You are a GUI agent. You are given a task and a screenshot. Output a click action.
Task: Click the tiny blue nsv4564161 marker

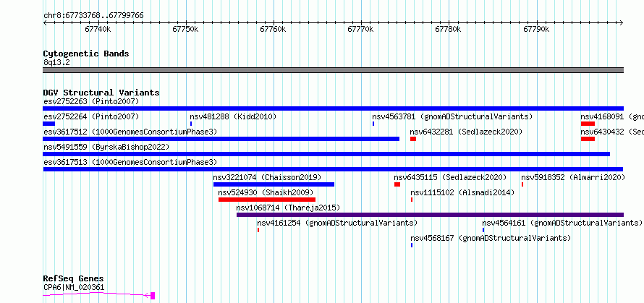point(483,230)
